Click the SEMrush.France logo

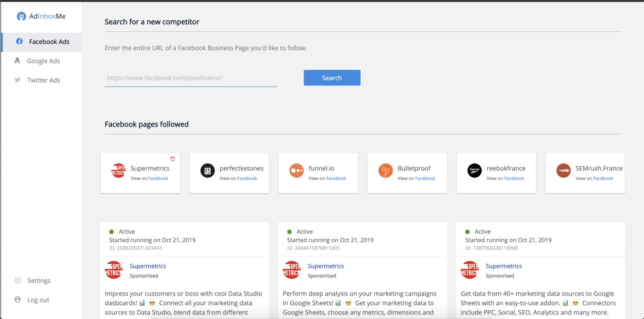pyautogui.click(x=563, y=171)
